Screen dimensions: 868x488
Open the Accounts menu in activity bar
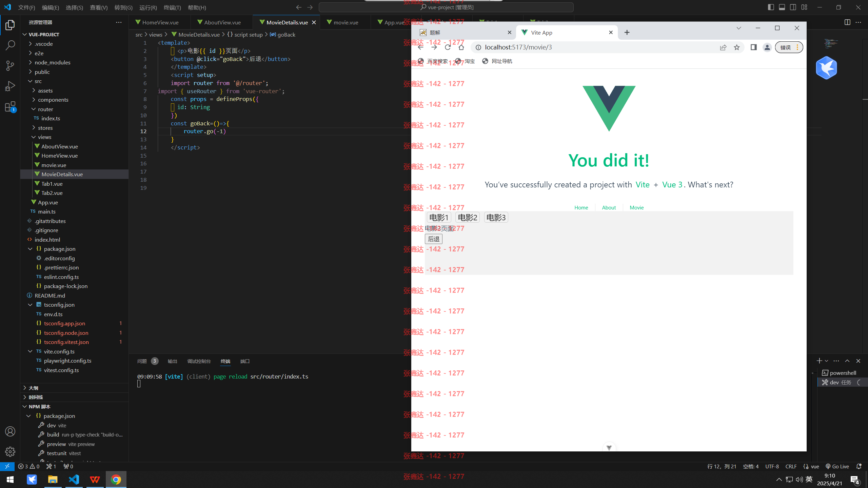(10, 431)
